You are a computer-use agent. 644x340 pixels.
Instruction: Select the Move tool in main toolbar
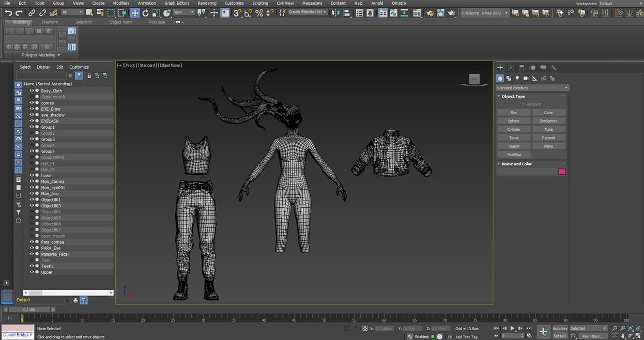[134, 13]
